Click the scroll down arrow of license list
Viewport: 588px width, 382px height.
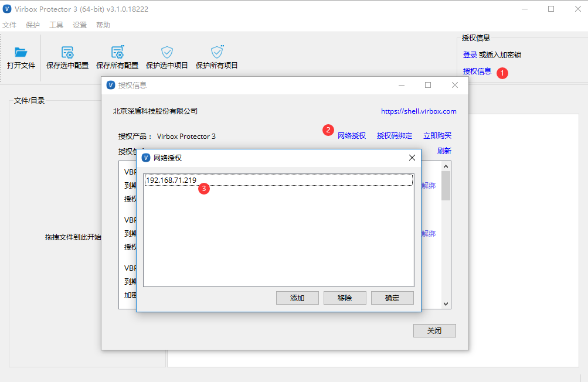(x=446, y=304)
